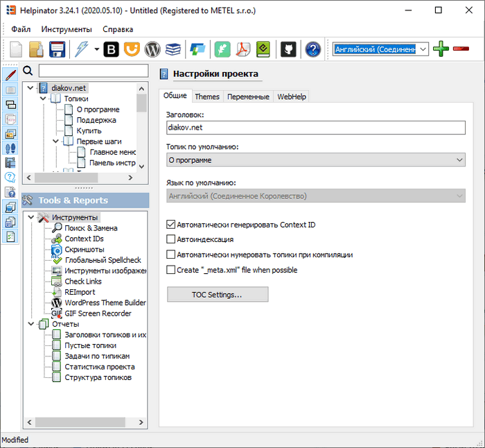
Task: Select Check Links in the tools tree
Action: 82,282
